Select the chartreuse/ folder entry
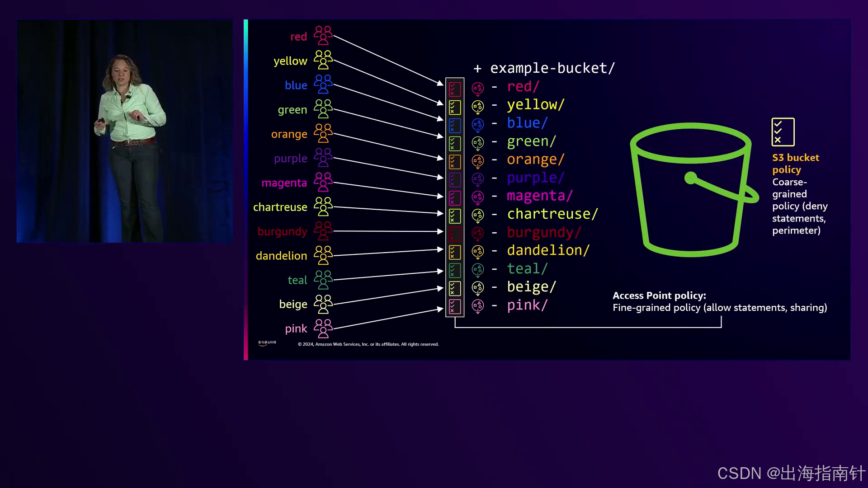This screenshot has width=868, height=488. pyautogui.click(x=552, y=214)
